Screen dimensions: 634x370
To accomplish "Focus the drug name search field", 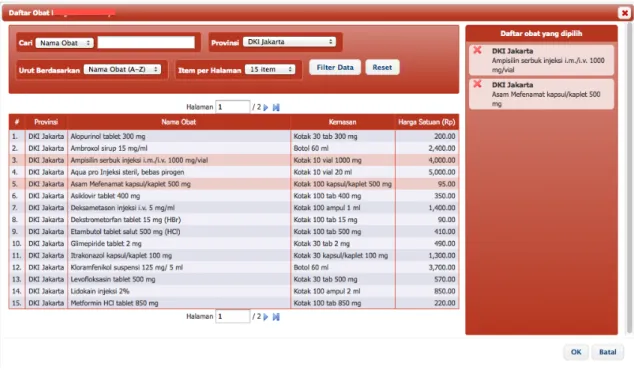I will point(146,42).
